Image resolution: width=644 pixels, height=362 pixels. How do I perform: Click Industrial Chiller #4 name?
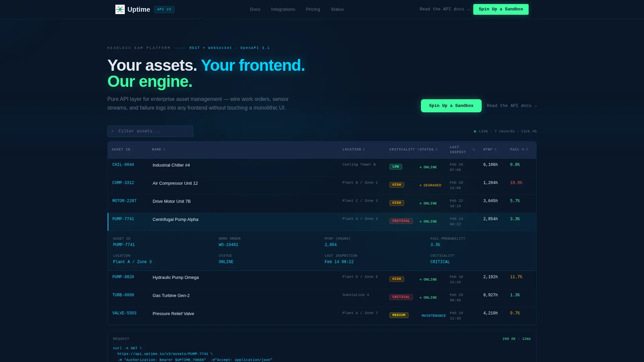(171, 165)
